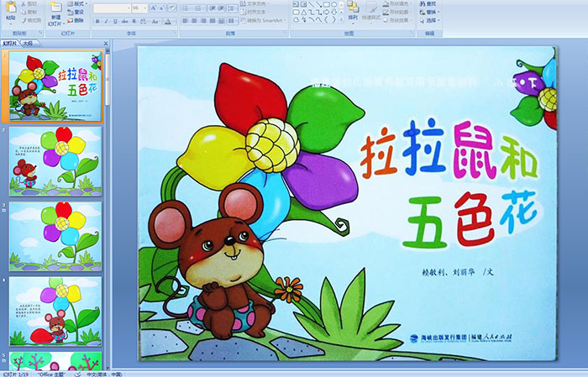The height and width of the screenshot is (377, 588).
Task: Justify paragraph text
Action: tap(213, 21)
